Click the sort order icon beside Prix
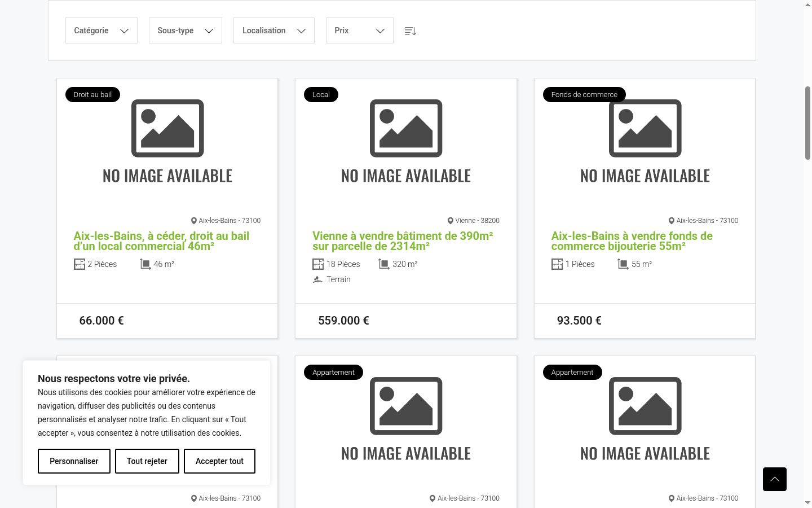Image resolution: width=812 pixels, height=508 pixels. (x=410, y=31)
